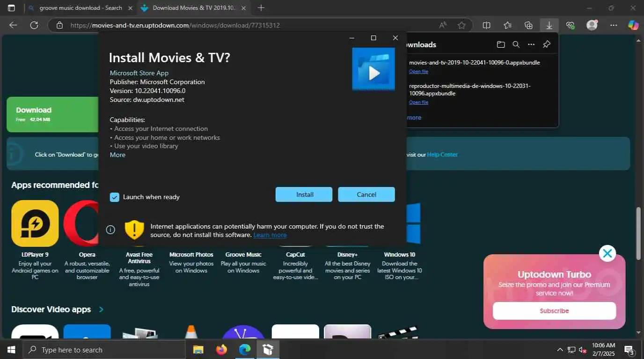Screen dimensions: 644x359
Task: Click Disney+ app title
Action: pos(347,255)
